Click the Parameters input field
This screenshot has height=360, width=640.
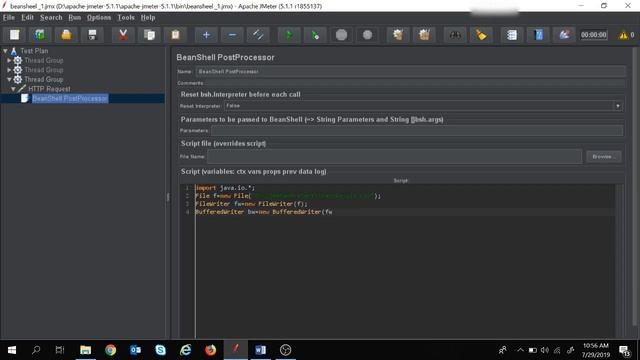[x=417, y=131]
